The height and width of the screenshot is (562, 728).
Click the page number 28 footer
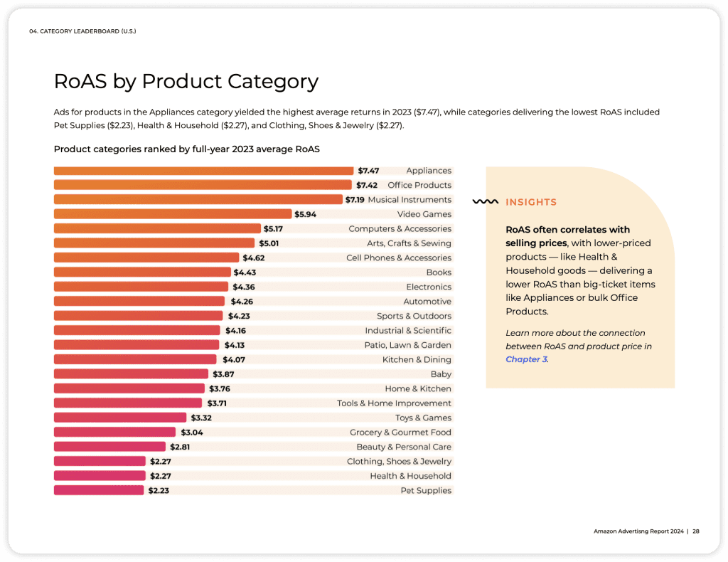tap(696, 531)
